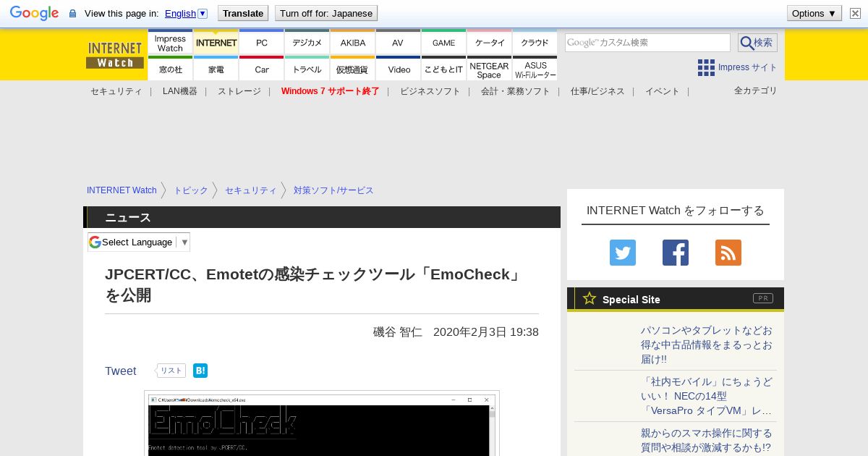
Task: Open the GAME tab
Action: point(444,43)
